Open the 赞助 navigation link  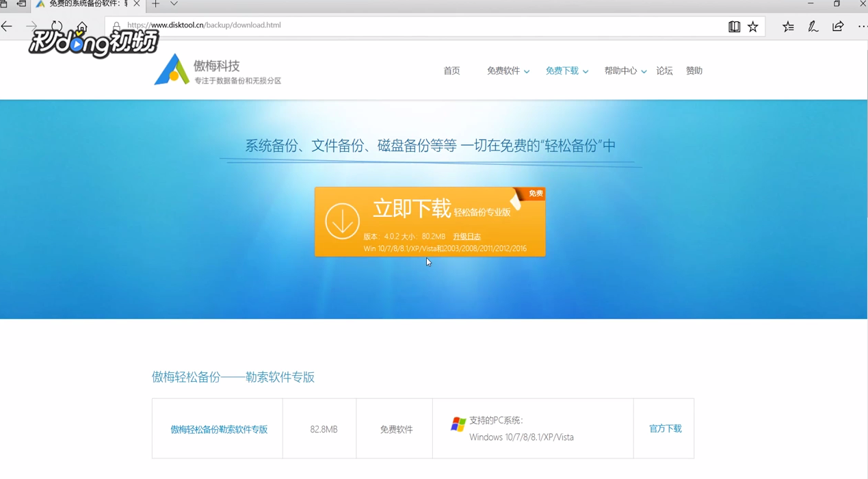tap(694, 71)
